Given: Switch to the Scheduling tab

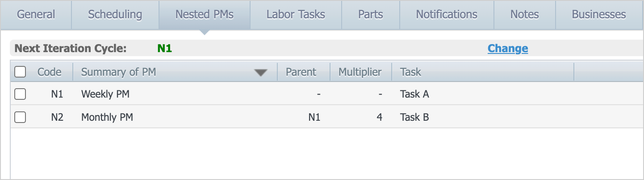Looking at the screenshot, I should 115,15.
